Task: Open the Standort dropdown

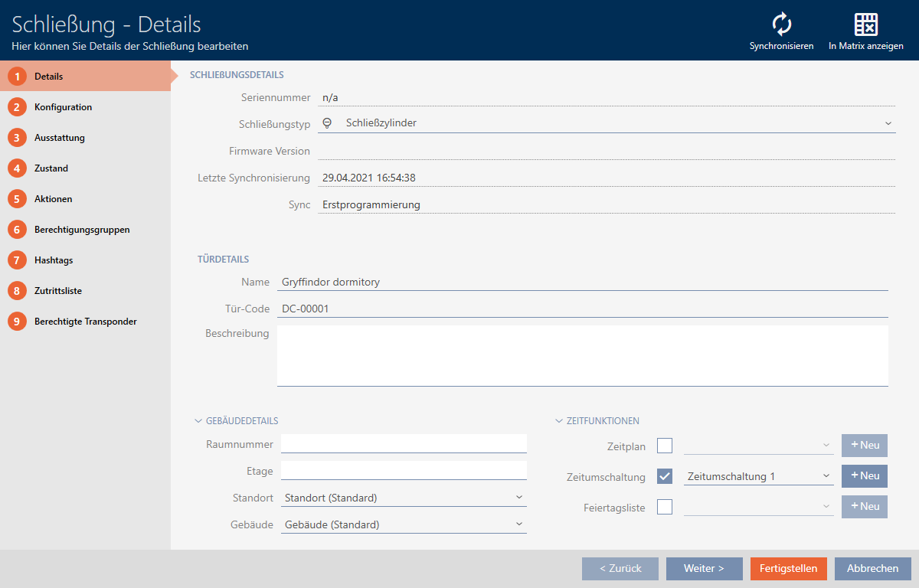Action: (404, 498)
